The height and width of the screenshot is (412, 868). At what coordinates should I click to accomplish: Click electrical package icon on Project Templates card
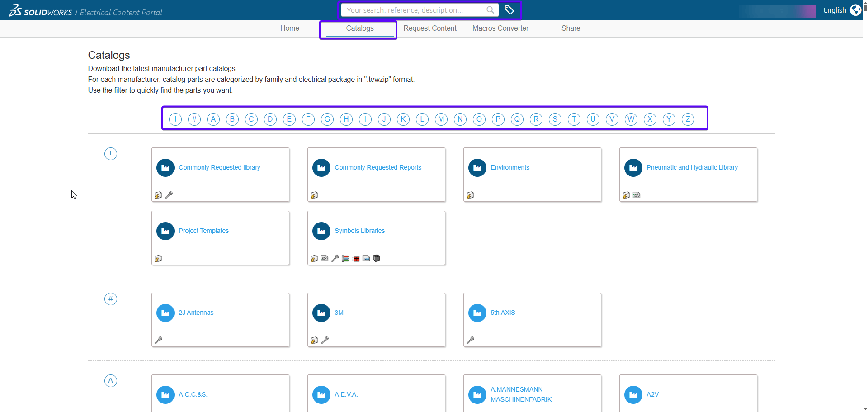pyautogui.click(x=158, y=258)
